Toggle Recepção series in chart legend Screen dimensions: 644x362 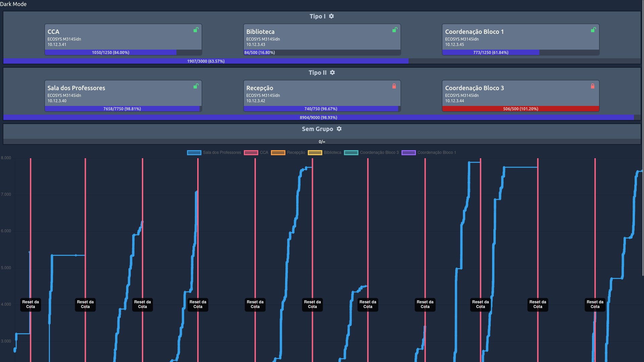tap(288, 153)
